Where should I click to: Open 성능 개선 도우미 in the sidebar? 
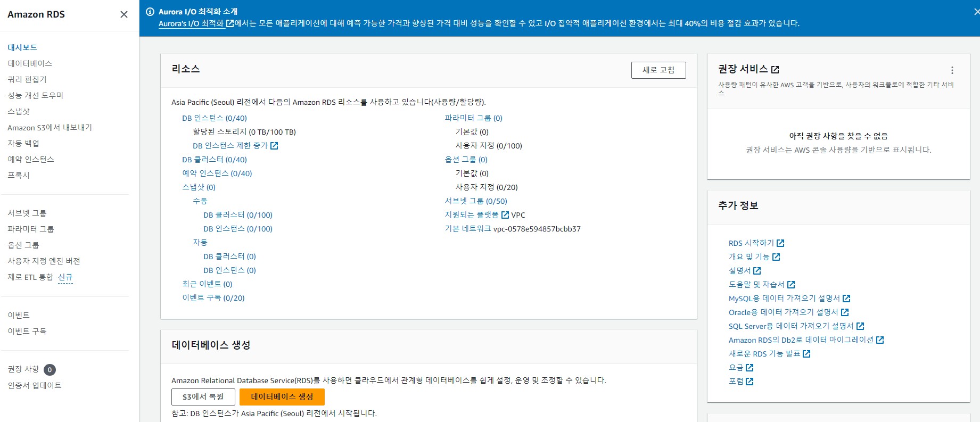coord(35,95)
